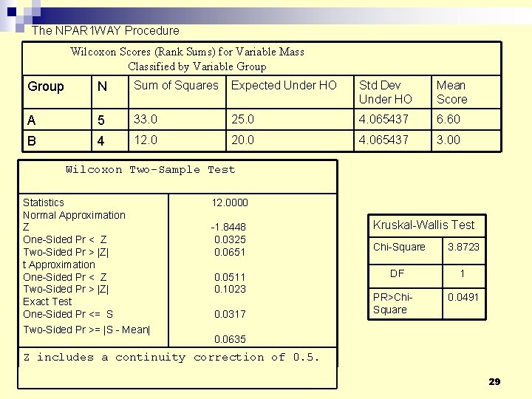Select the 'Wilcoxon Scores (Rank Sums) for Variable Mass' heading
Viewport: 532px width, 399px height.
coord(187,52)
